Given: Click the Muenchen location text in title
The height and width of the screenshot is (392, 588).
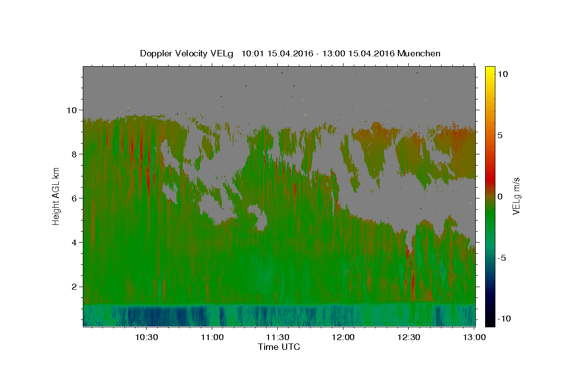Looking at the screenshot, I should 419,53.
